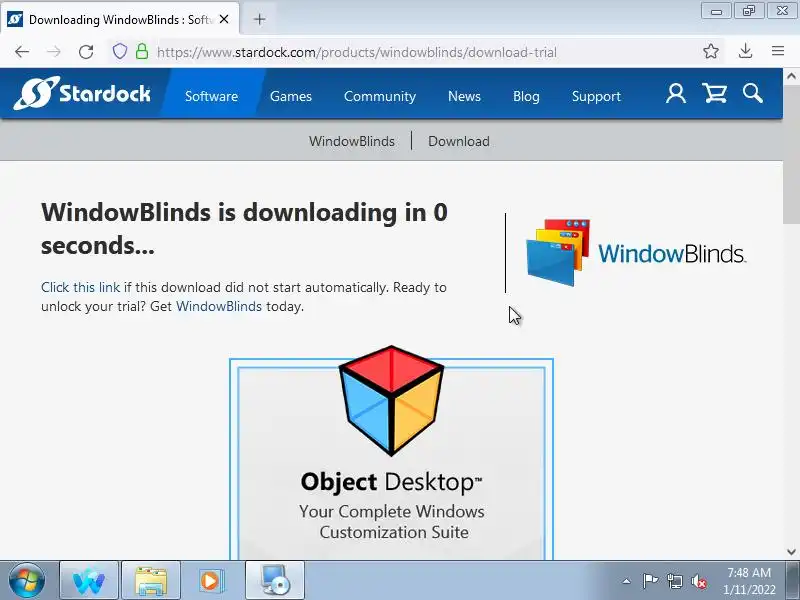
Task: Click the page scrollbar down arrow
Action: click(791, 552)
